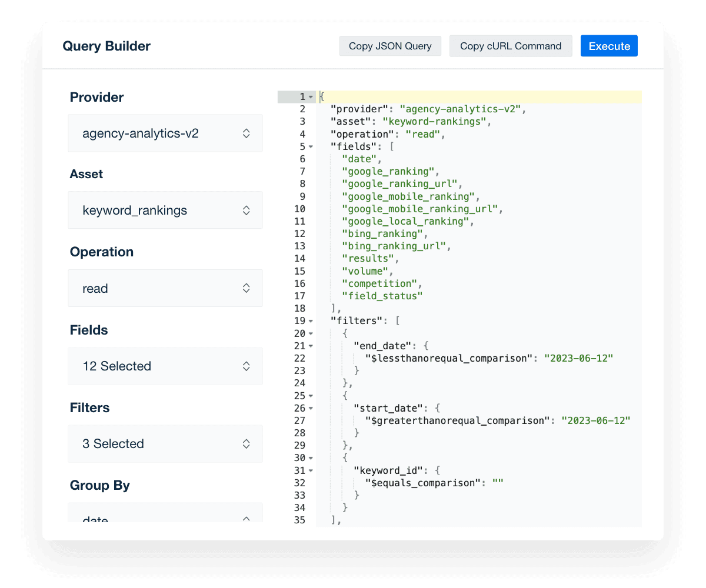Fold the first filter object at line 20
Viewport: 706px width, 588px height.
pyautogui.click(x=311, y=333)
